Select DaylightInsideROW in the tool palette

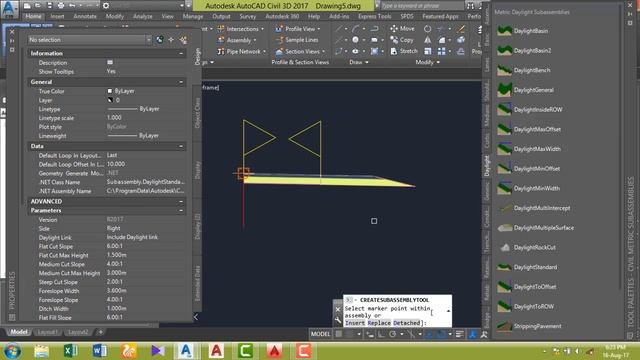(538, 109)
